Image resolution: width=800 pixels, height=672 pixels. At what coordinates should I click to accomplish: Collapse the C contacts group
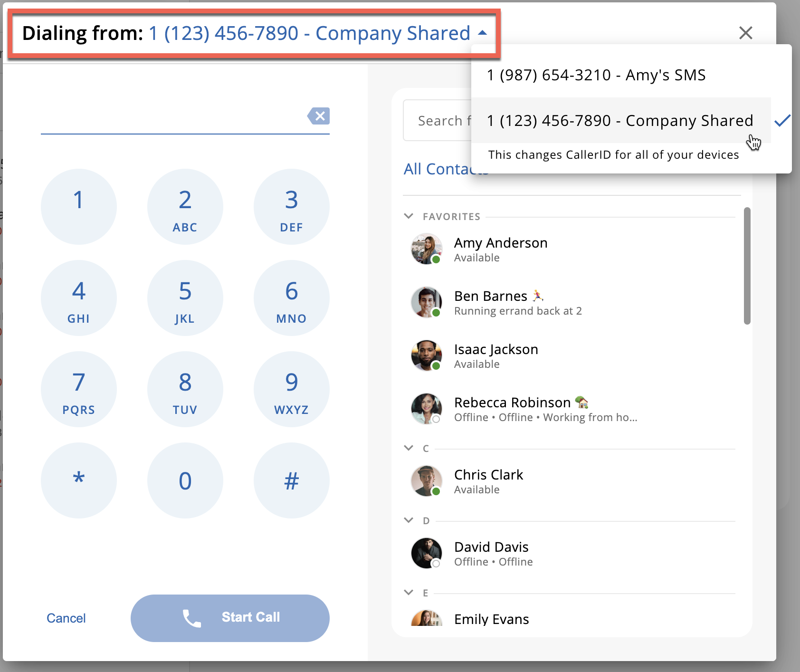pos(409,448)
